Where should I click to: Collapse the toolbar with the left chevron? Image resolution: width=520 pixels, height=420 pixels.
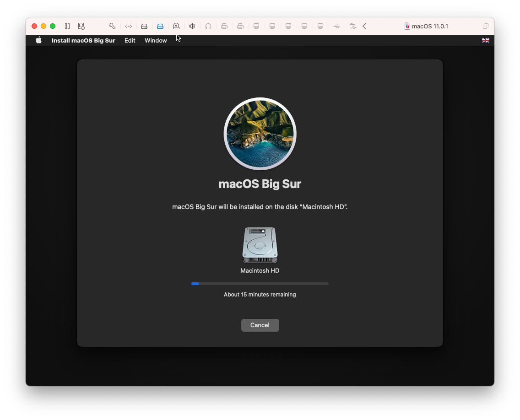pyautogui.click(x=364, y=26)
